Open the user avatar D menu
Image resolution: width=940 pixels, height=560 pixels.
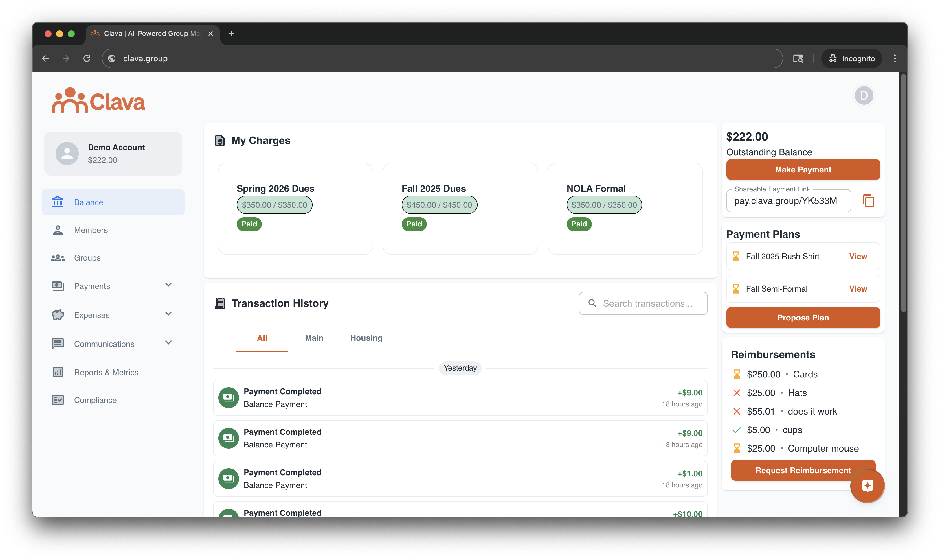tap(864, 95)
